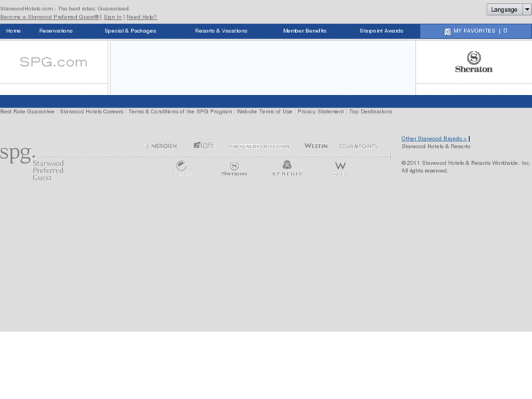The image size is (532, 399).
Task: Open the Reservations menu
Action: pyautogui.click(x=56, y=31)
